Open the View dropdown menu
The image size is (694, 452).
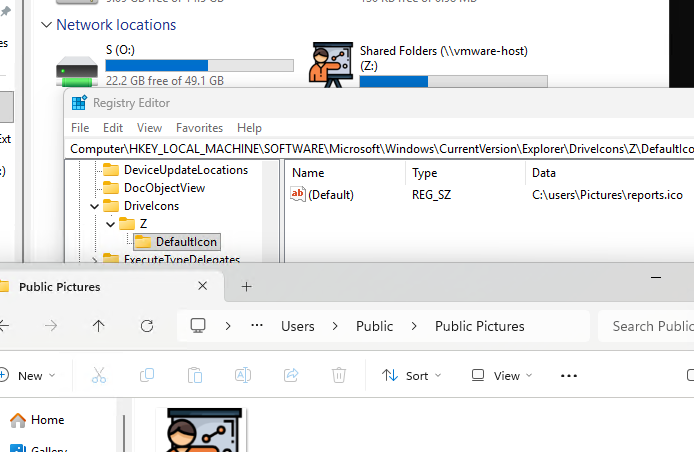point(502,376)
